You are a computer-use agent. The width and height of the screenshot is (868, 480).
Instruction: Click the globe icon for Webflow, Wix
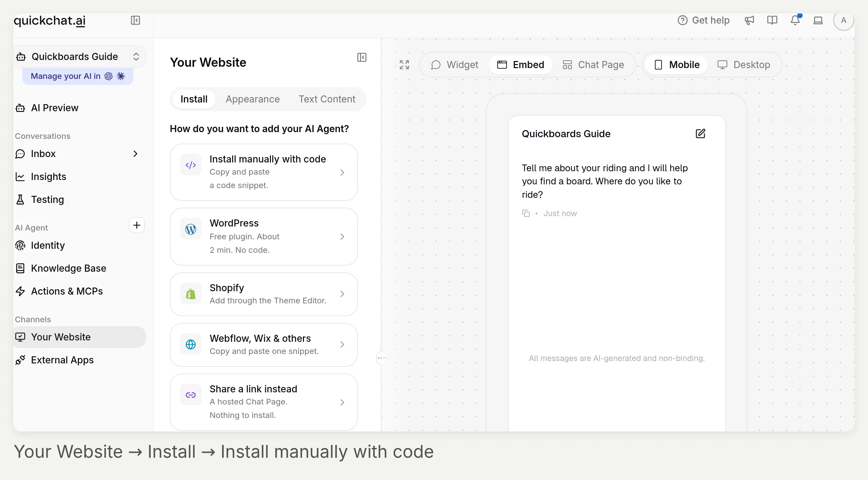click(x=191, y=344)
